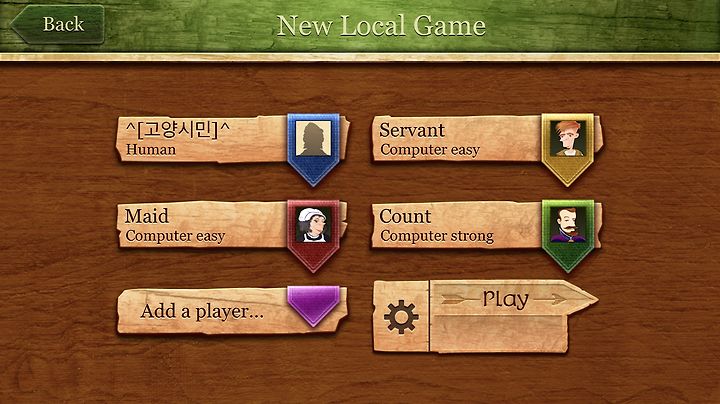
Task: Select the Servant player name
Action: (412, 130)
